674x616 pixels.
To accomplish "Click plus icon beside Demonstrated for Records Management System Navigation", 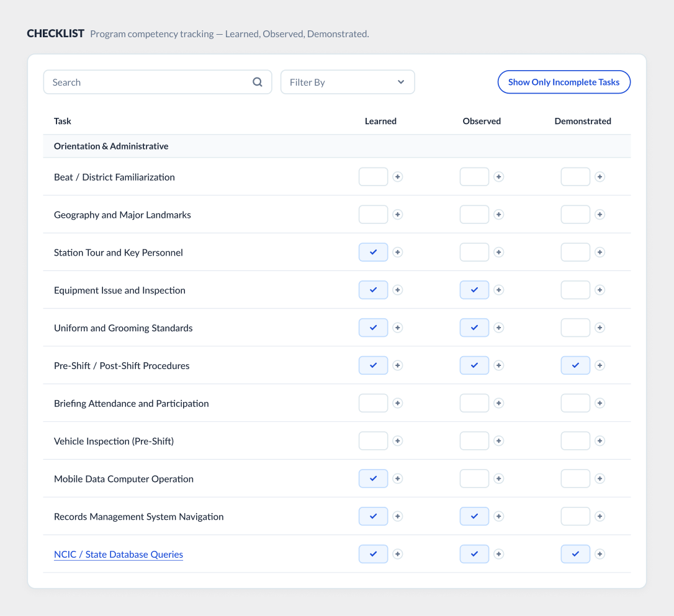I will [600, 516].
